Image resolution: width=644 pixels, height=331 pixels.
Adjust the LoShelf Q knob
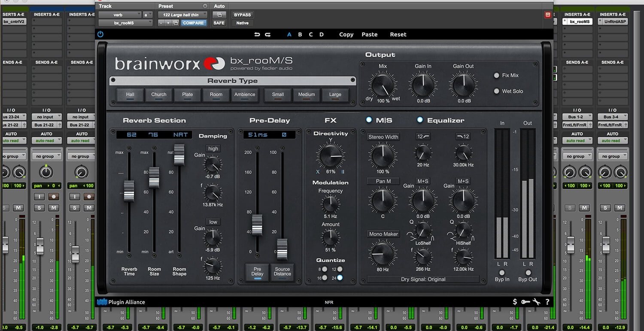pyautogui.click(x=423, y=231)
